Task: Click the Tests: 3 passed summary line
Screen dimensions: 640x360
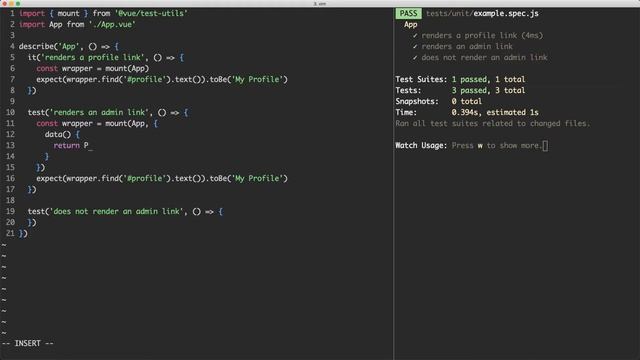Action: [460, 91]
